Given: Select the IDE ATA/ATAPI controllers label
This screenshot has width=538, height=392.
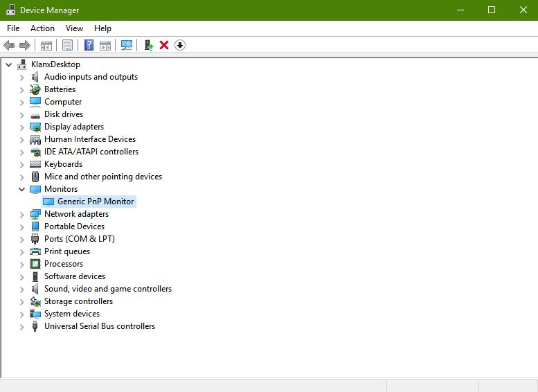Looking at the screenshot, I should (x=91, y=152).
